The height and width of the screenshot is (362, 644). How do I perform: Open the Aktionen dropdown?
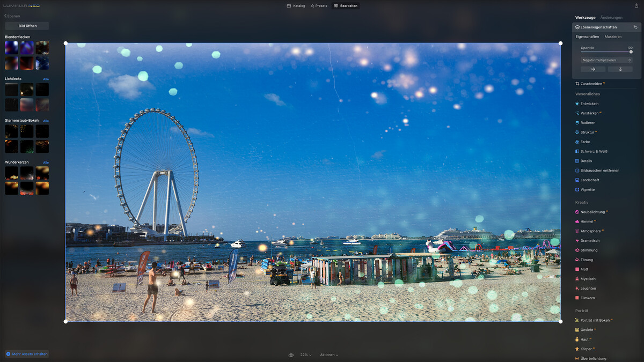328,354
